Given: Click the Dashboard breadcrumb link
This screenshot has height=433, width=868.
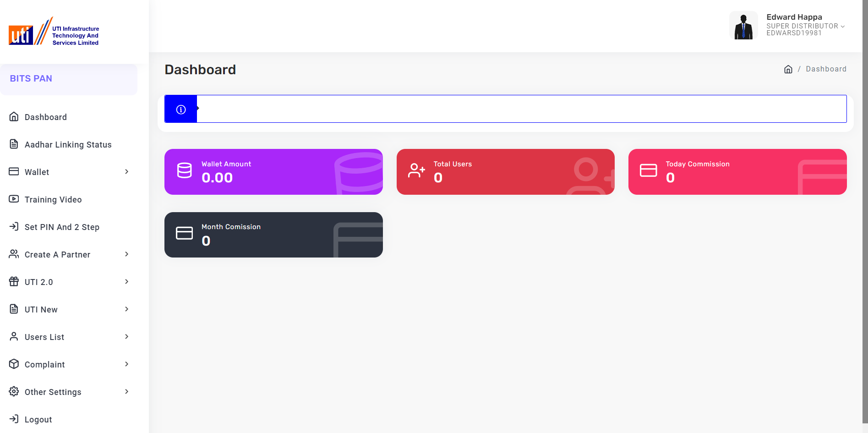Looking at the screenshot, I should (x=826, y=69).
